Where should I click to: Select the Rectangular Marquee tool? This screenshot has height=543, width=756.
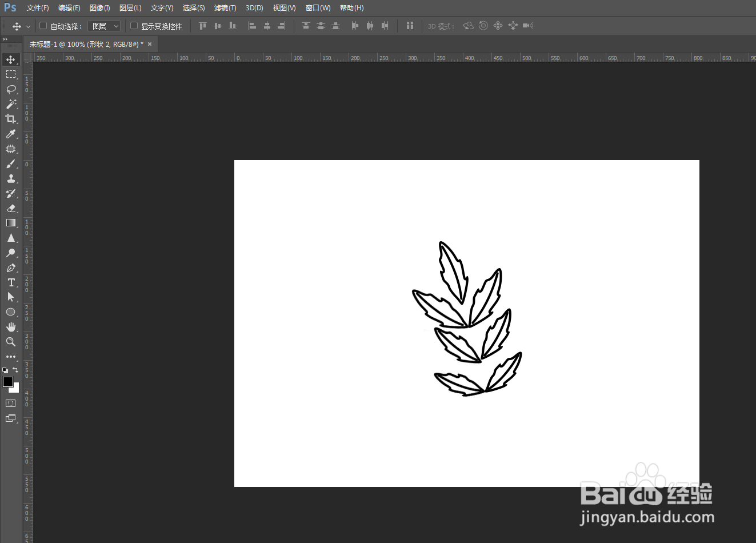coord(11,74)
